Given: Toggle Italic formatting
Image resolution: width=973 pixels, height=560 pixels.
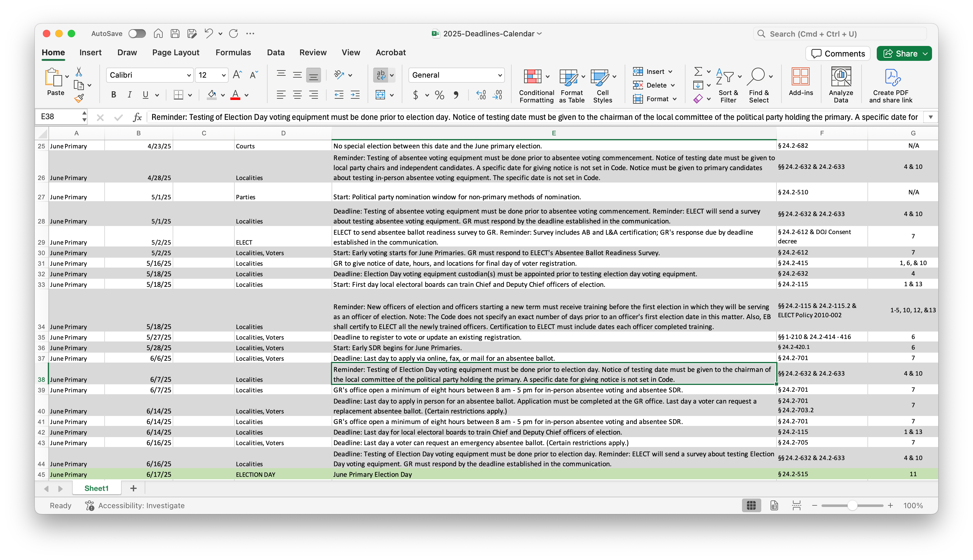Looking at the screenshot, I should pyautogui.click(x=129, y=95).
